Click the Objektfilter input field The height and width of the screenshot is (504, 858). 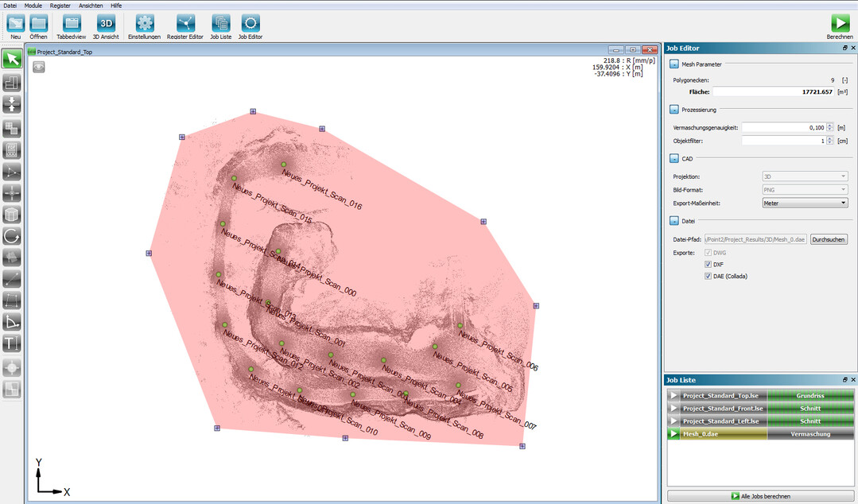pos(783,141)
